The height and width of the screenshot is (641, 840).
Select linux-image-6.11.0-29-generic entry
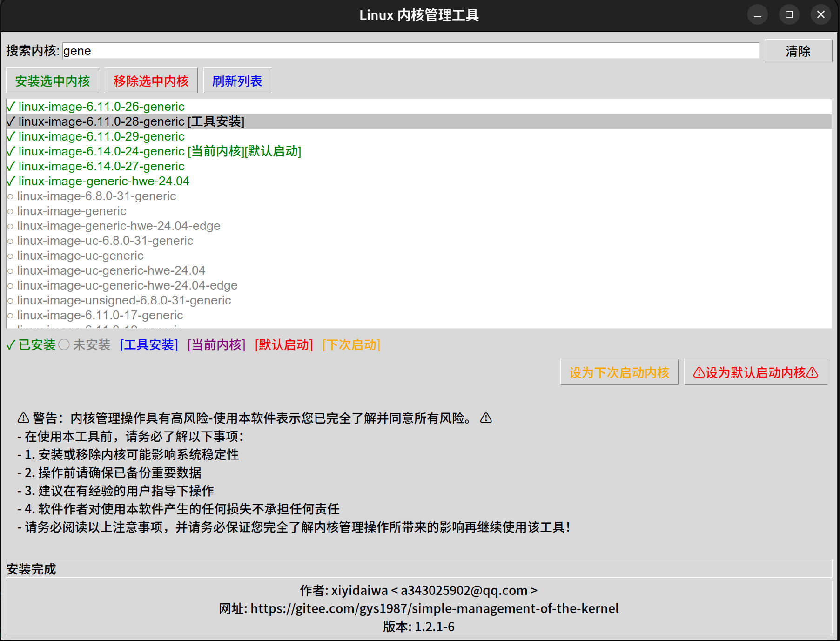[419, 136]
